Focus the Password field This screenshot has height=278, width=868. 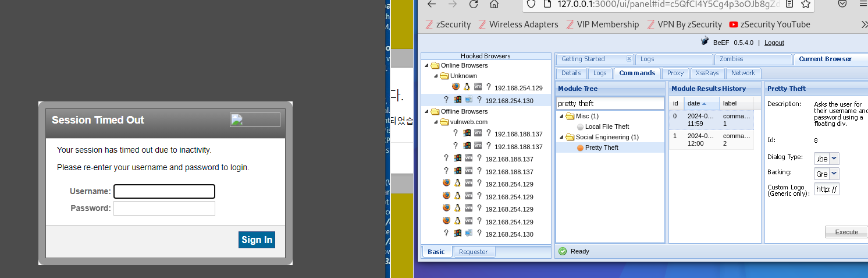pos(164,208)
